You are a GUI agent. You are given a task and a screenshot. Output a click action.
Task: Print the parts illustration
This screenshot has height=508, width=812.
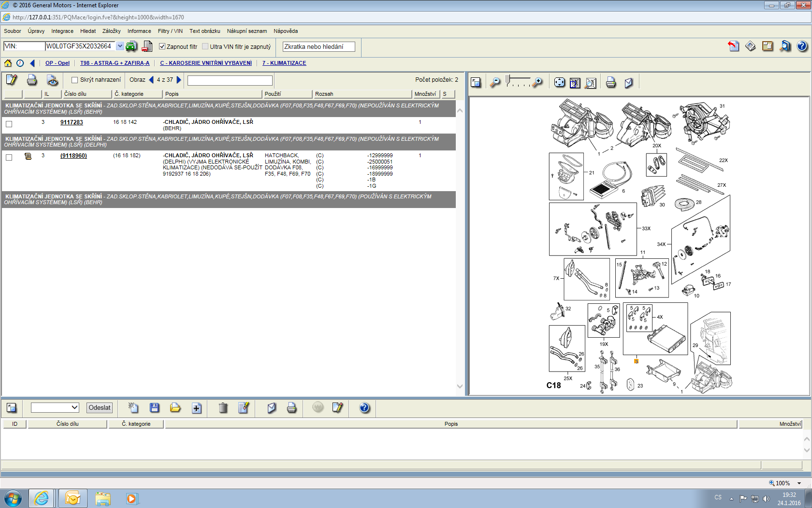[610, 83]
